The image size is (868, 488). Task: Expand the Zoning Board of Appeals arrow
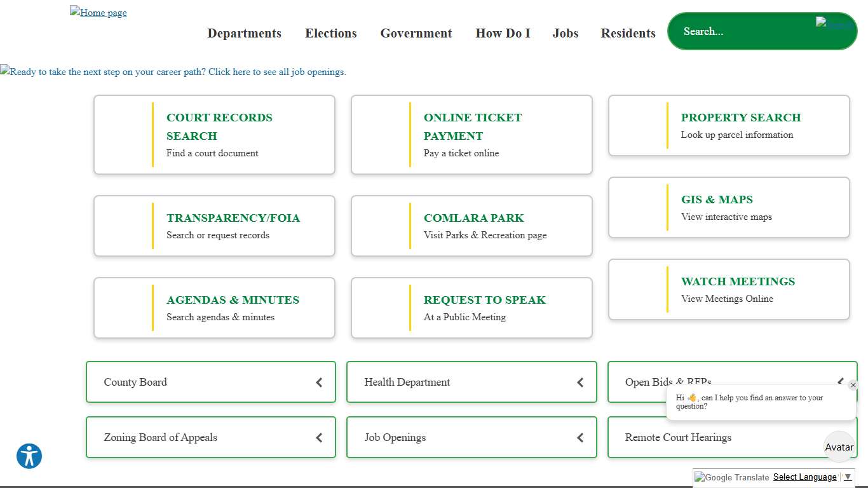pos(319,438)
